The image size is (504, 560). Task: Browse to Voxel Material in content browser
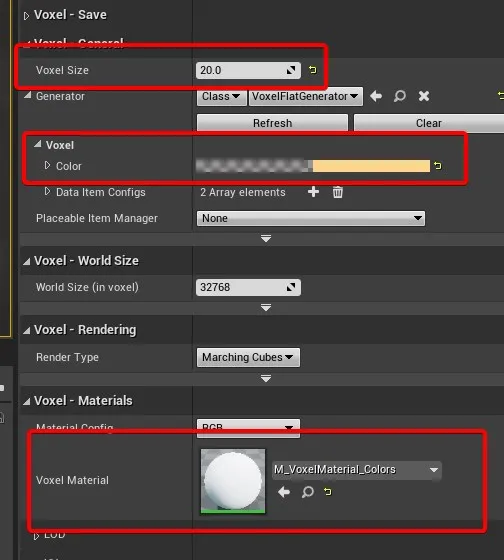pyautogui.click(x=308, y=492)
